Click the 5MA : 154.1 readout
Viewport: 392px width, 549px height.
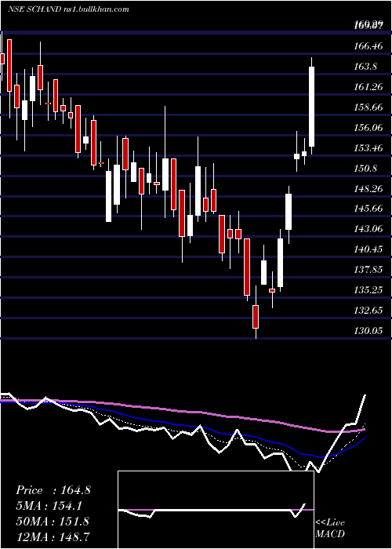click(x=49, y=506)
